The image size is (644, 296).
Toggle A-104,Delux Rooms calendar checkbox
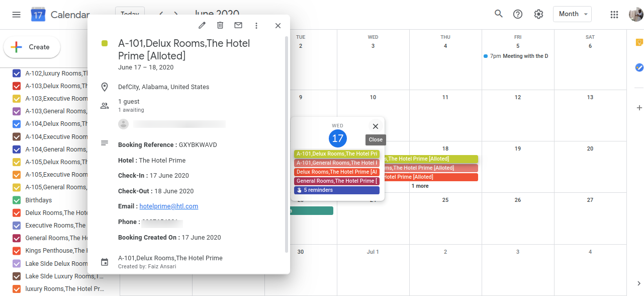[x=17, y=124]
